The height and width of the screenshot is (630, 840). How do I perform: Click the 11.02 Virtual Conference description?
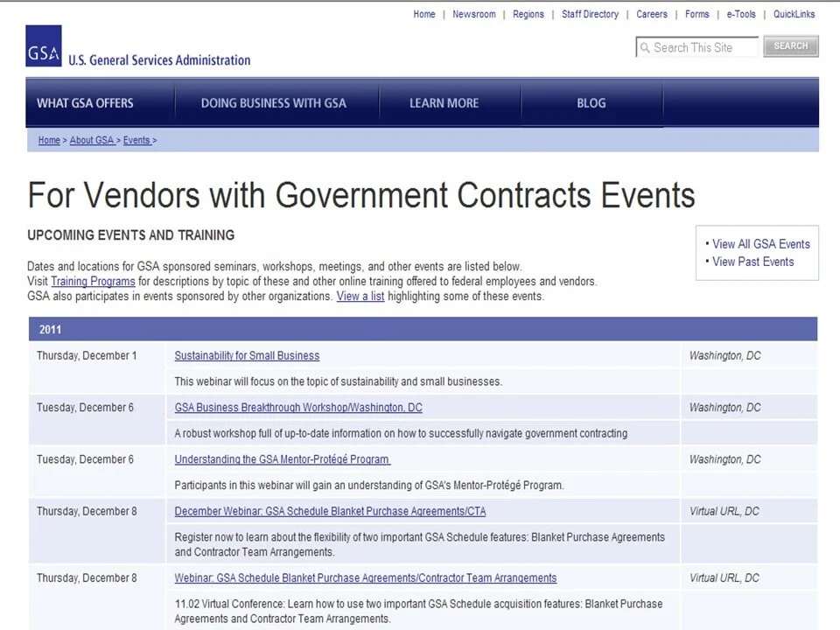point(418,612)
